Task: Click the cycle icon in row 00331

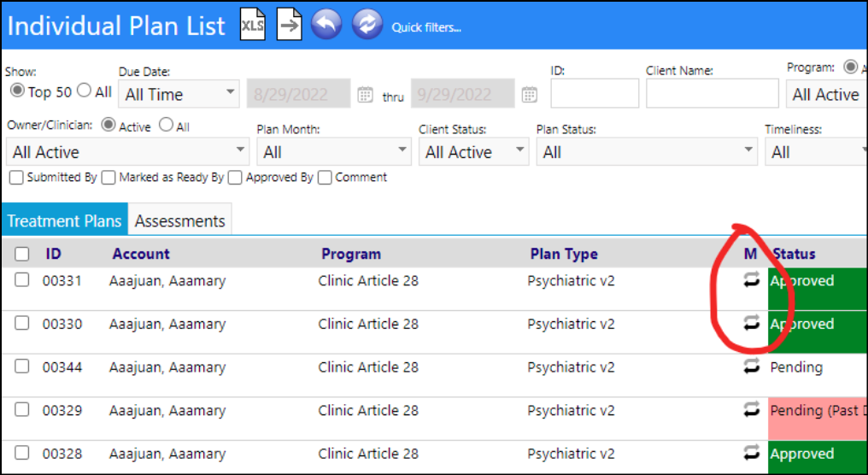Action: pos(751,280)
